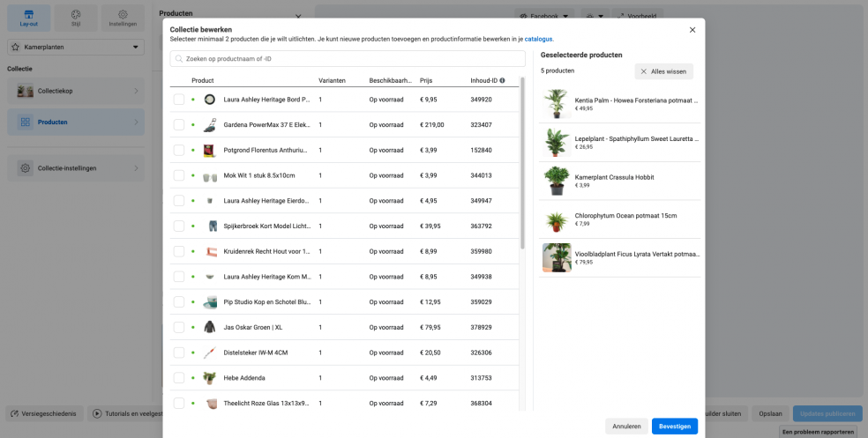Image resolution: width=868 pixels, height=438 pixels.
Task: Open the Facebook preview dropdown
Action: (x=544, y=16)
